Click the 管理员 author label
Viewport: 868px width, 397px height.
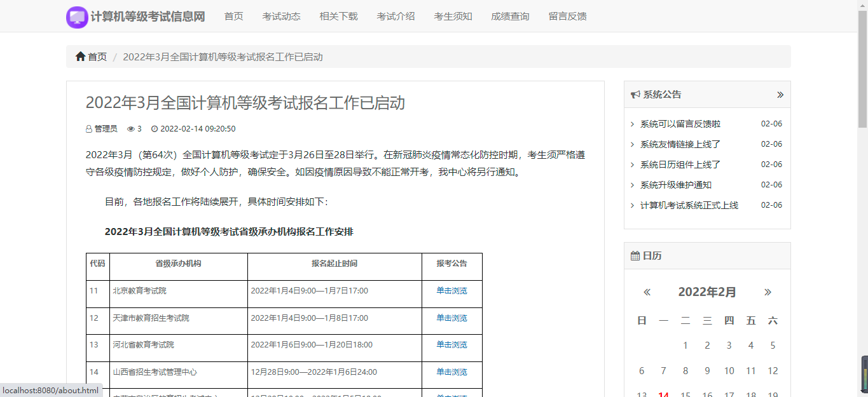coord(106,129)
